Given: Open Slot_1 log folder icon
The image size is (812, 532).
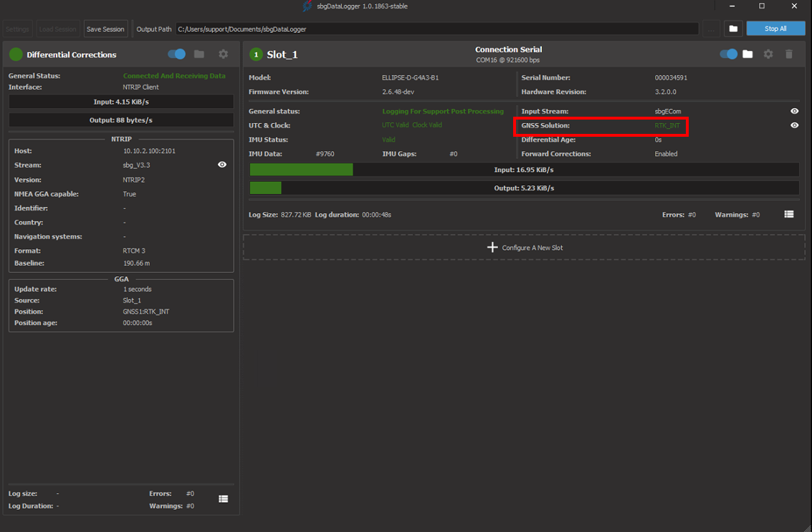Looking at the screenshot, I should pos(747,54).
